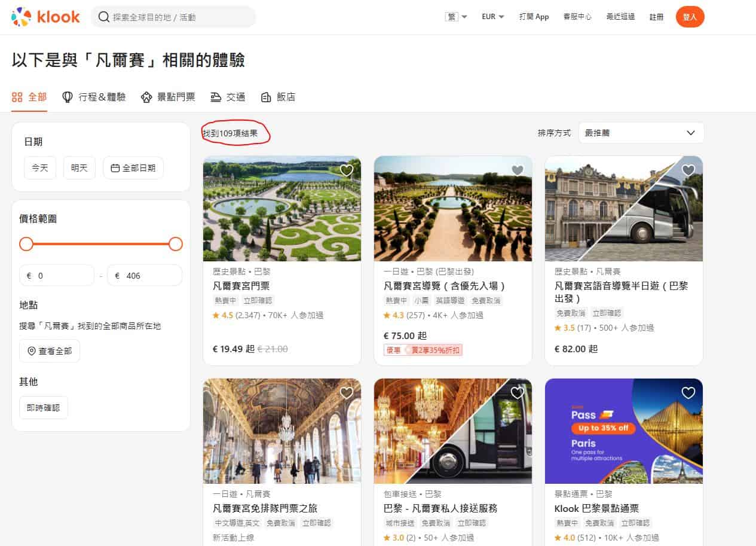Toggle the 明天 date filter
Image resolution: width=756 pixels, height=546 pixels.
coord(79,168)
